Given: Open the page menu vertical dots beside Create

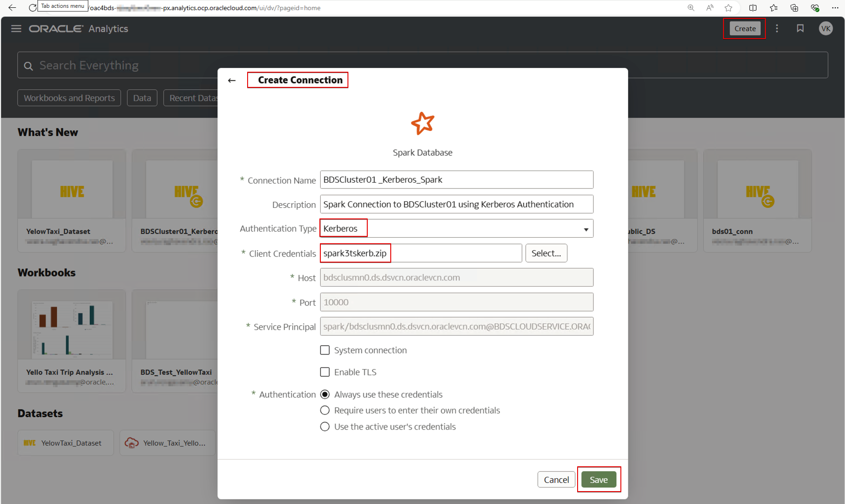Looking at the screenshot, I should (x=777, y=29).
